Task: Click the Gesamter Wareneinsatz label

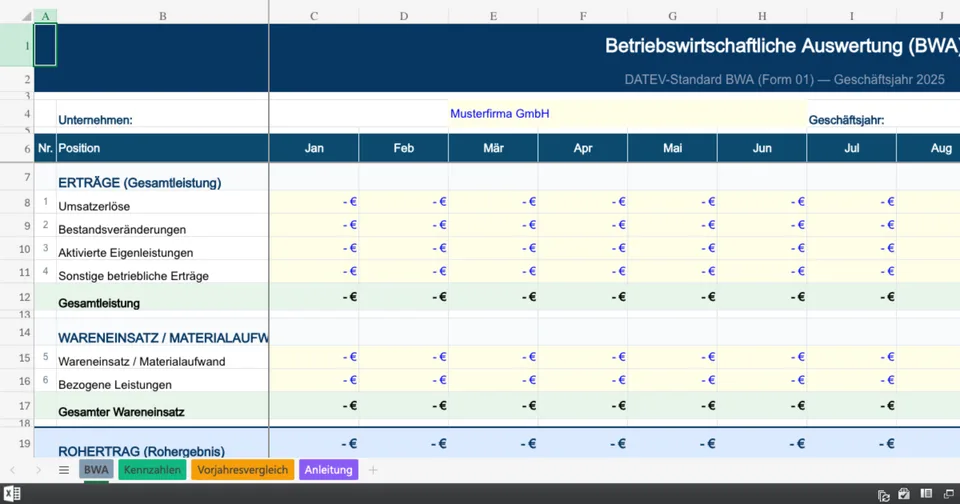Action: coord(121,412)
